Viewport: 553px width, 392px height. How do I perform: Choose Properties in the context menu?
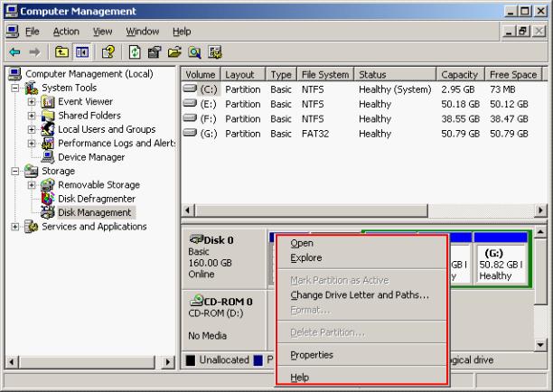pyautogui.click(x=361, y=355)
